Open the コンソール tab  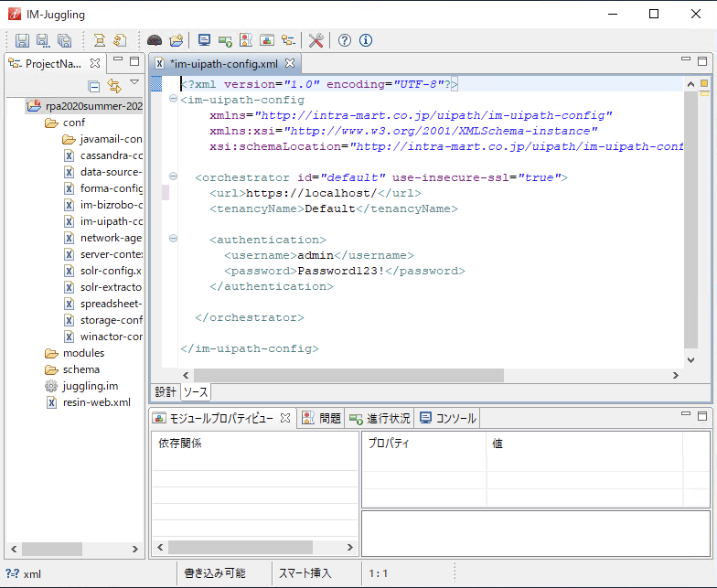pyautogui.click(x=448, y=418)
